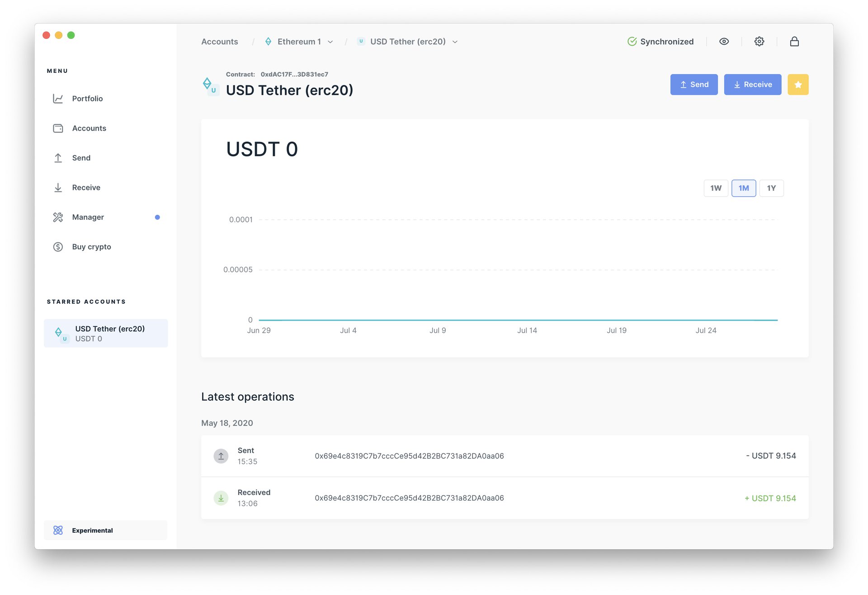This screenshot has width=868, height=595.
Task: Click the Portfolio chart icon in the menu
Action: [58, 99]
